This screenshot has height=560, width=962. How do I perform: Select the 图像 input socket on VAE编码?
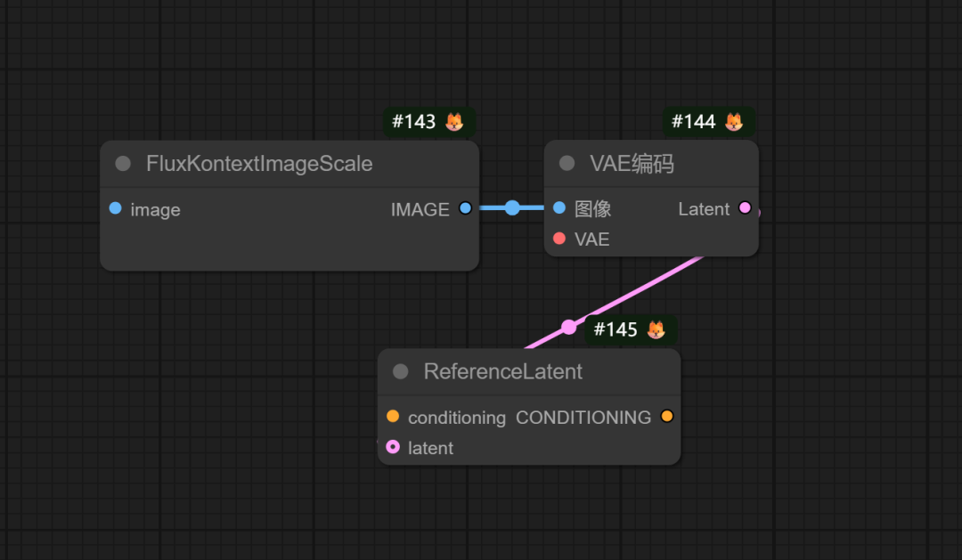coord(558,208)
